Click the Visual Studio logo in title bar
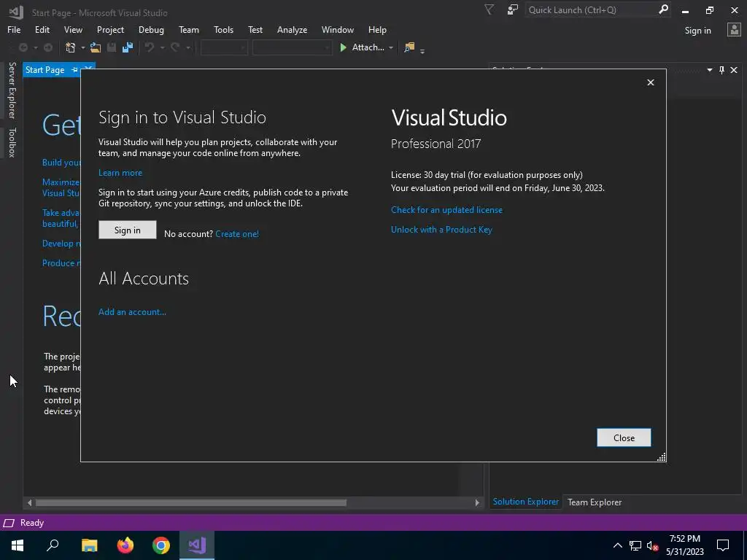The width and height of the screenshot is (747, 560). point(16,12)
